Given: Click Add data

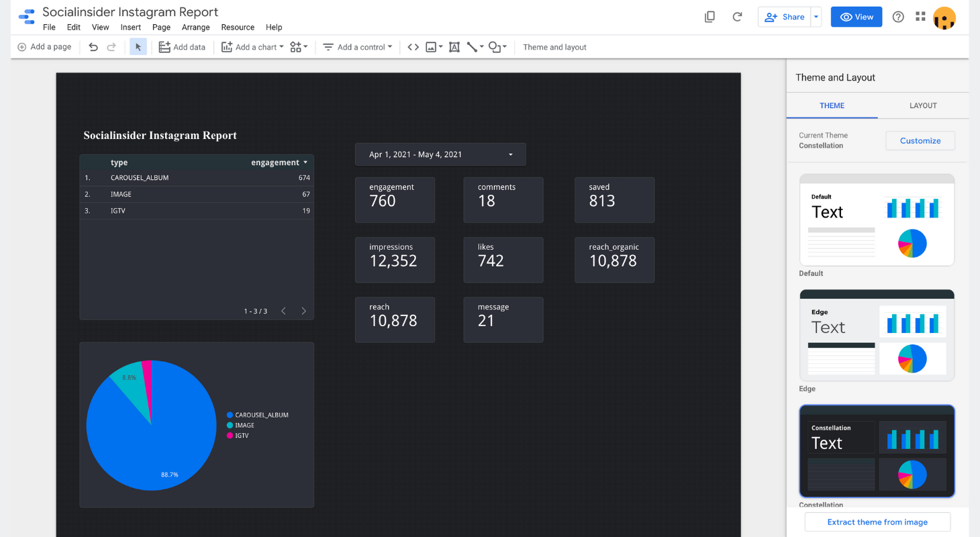Looking at the screenshot, I should click(x=182, y=47).
